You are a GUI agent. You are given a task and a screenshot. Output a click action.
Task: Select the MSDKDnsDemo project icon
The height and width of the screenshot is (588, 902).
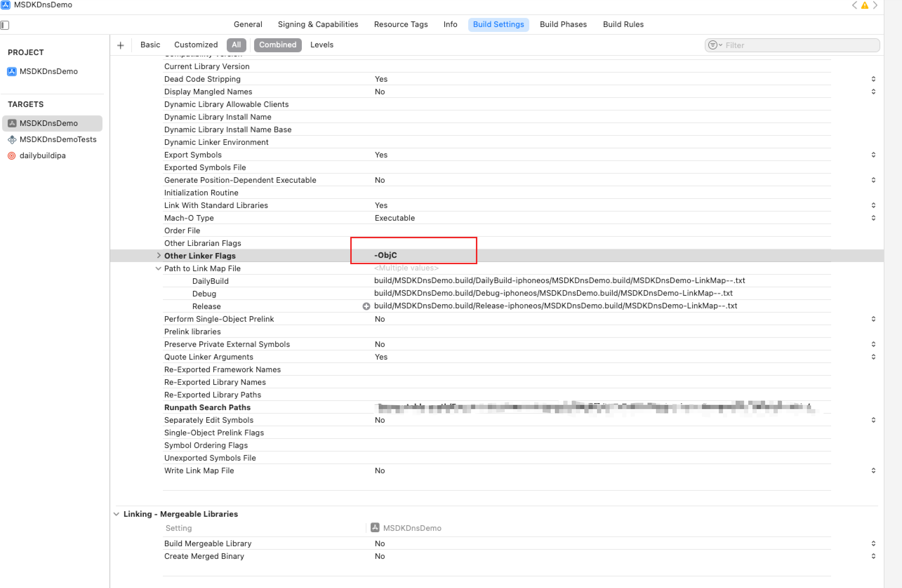click(12, 71)
